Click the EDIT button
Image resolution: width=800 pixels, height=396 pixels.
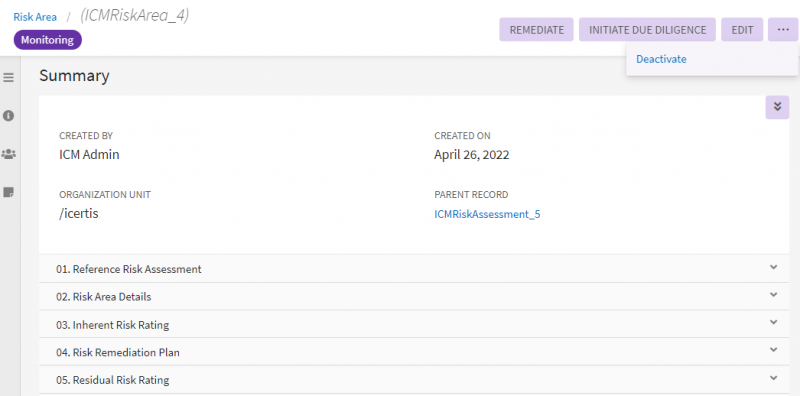(742, 30)
